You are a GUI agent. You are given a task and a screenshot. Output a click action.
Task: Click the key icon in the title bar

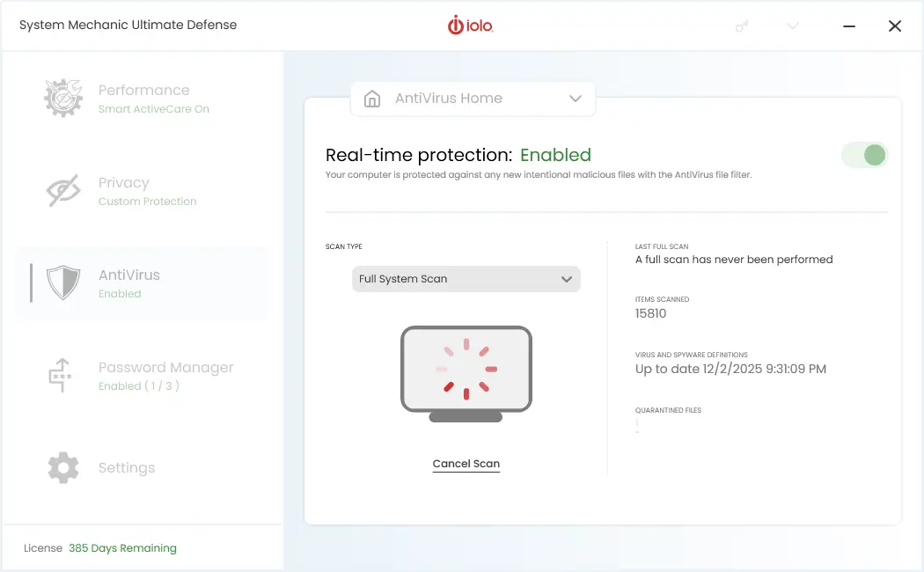pos(741,26)
